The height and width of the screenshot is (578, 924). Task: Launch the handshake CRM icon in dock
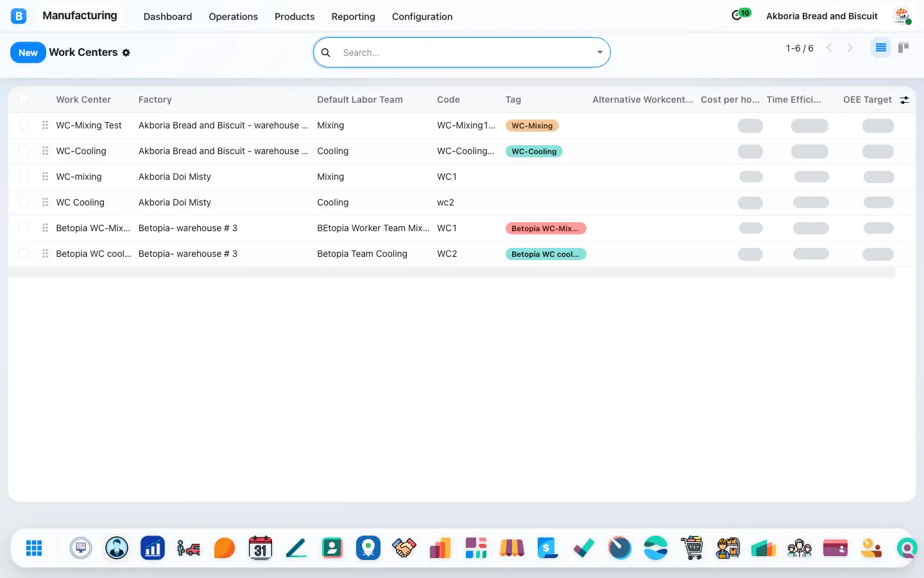[x=404, y=548]
